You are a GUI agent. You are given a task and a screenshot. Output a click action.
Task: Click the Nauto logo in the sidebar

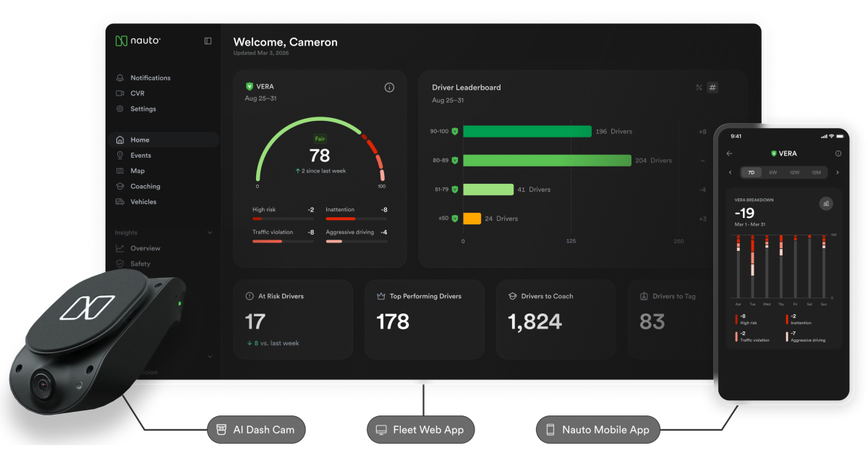(138, 41)
